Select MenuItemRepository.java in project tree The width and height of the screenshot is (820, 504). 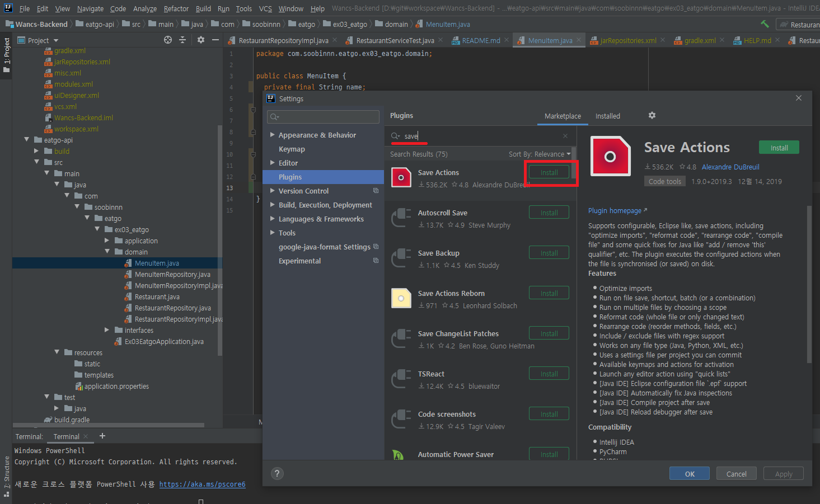click(x=172, y=274)
